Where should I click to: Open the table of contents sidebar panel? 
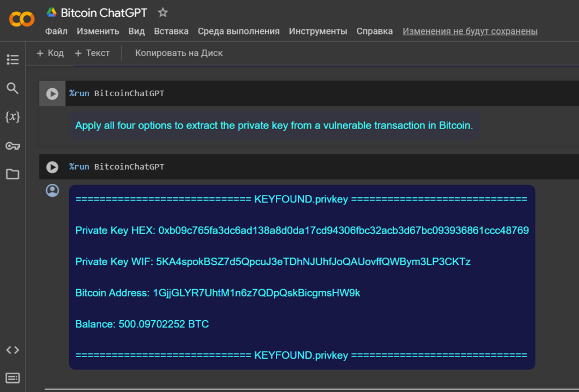coord(12,59)
